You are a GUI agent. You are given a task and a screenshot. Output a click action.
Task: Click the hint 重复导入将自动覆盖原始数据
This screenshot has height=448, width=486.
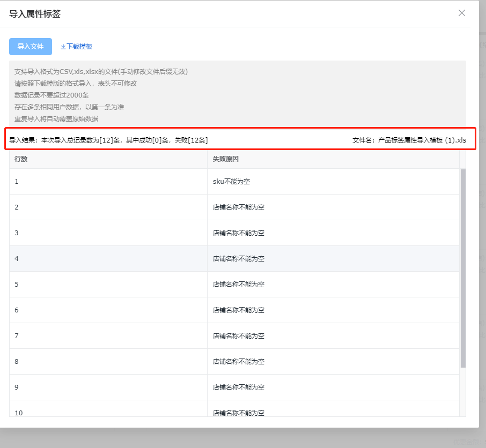click(x=56, y=118)
